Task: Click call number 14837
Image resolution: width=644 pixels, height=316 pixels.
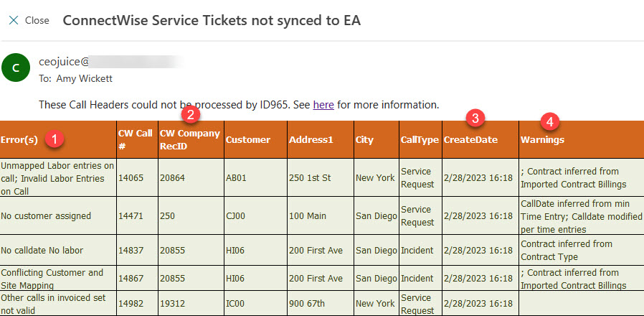Action: (131, 250)
